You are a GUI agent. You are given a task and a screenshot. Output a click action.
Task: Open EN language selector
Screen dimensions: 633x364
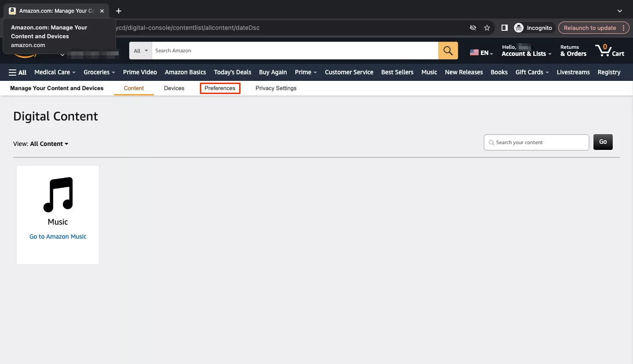[481, 52]
